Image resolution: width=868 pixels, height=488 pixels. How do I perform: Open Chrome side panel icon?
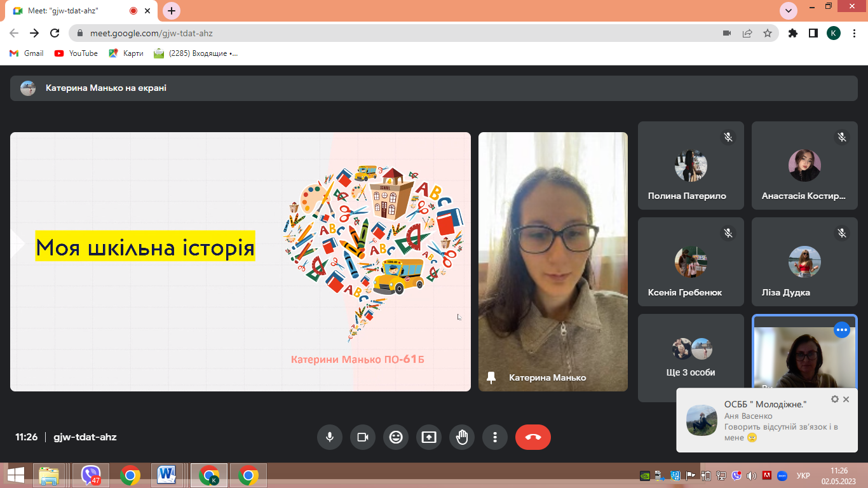coord(813,33)
